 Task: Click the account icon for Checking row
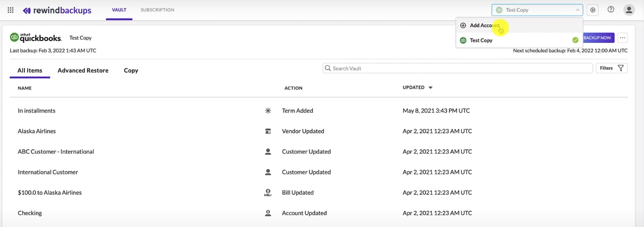pyautogui.click(x=268, y=213)
